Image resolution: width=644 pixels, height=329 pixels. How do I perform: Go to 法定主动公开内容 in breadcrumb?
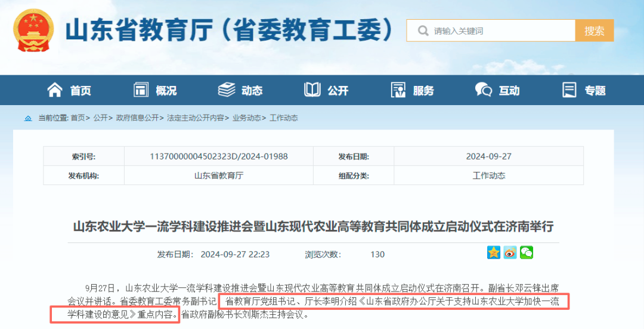(196, 118)
